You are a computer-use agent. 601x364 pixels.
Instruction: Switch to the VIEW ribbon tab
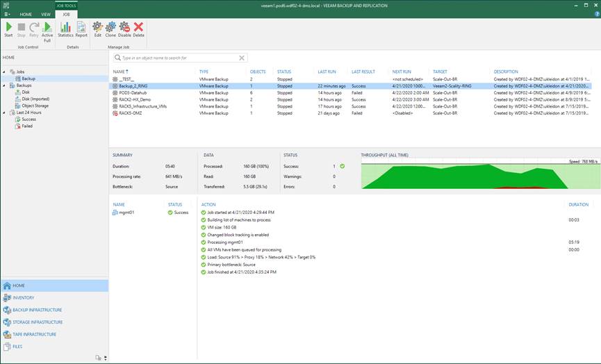click(46, 14)
